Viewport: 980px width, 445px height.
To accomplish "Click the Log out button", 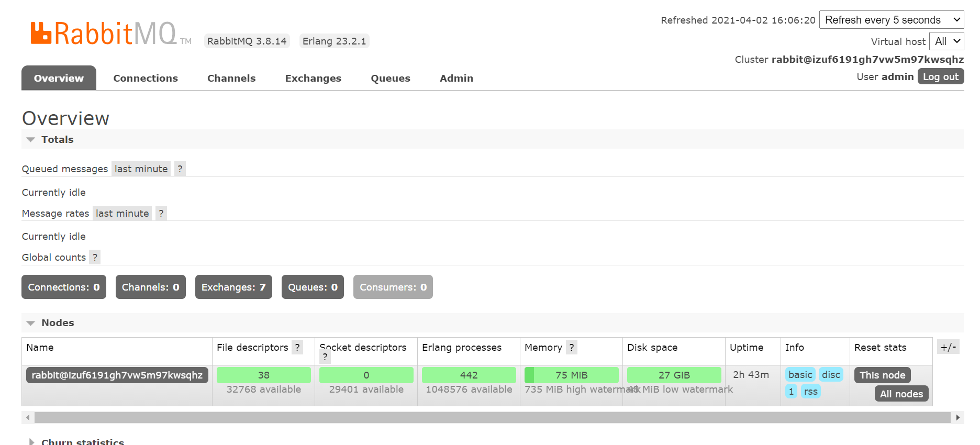I will click(941, 76).
